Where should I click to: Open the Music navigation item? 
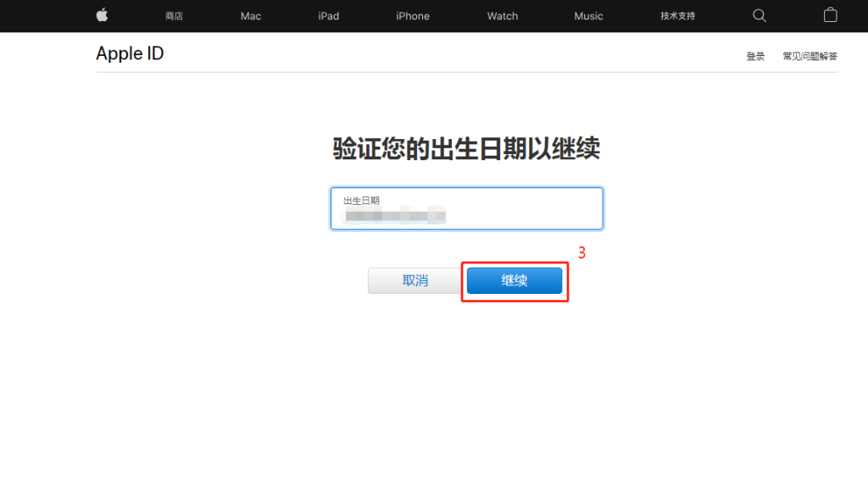point(588,16)
